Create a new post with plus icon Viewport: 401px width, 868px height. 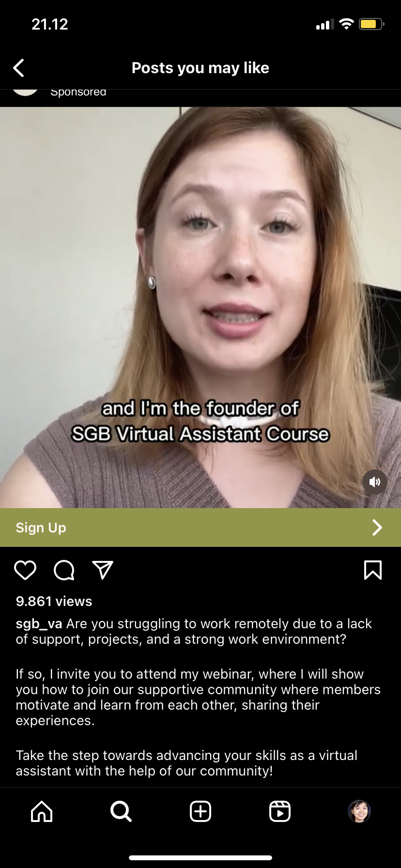coord(200,811)
